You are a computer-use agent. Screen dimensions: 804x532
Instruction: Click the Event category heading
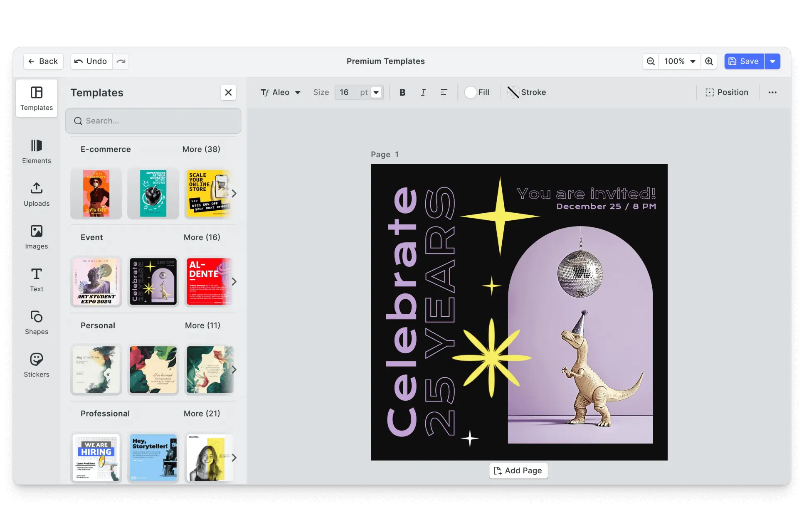click(x=91, y=237)
